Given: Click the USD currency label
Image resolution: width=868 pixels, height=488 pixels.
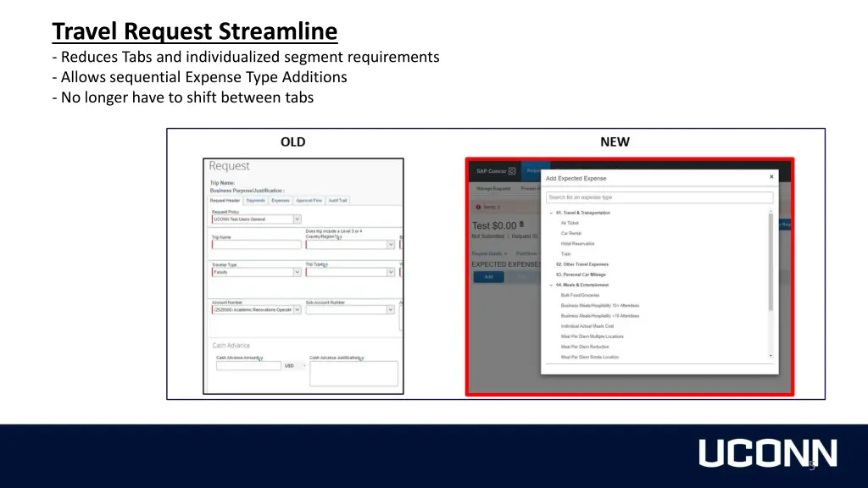Looking at the screenshot, I should coord(289,366).
